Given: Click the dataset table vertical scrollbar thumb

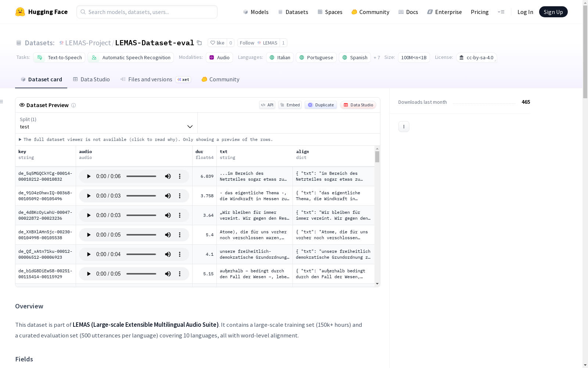Looking at the screenshot, I should (x=377, y=157).
